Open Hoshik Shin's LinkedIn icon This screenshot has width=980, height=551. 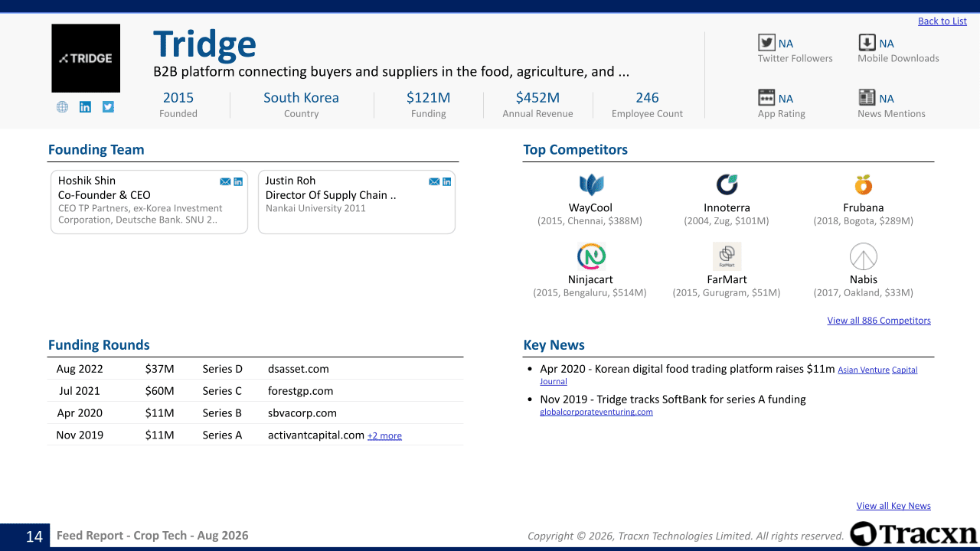pos(238,181)
